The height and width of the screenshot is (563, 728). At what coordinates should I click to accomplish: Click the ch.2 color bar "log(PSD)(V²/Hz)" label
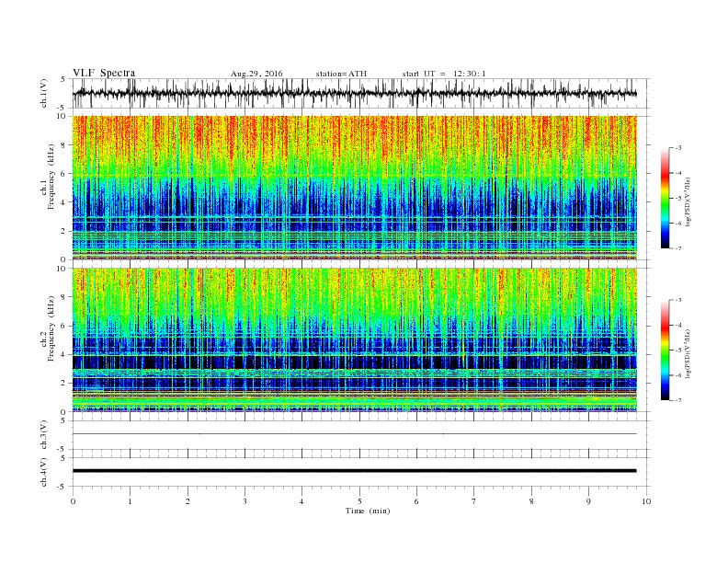tap(688, 354)
